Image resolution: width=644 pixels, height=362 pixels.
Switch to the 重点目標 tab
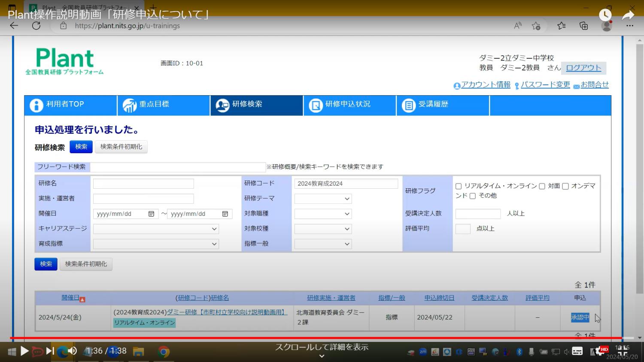[x=163, y=105]
